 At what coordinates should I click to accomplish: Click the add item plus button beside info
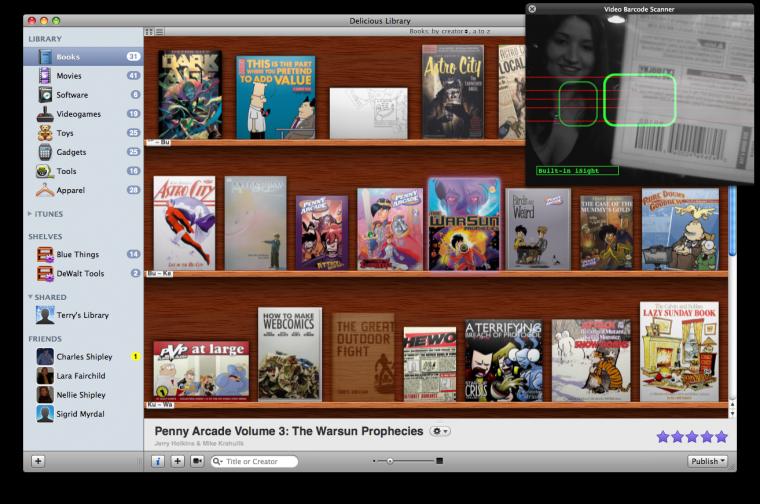pyautogui.click(x=177, y=461)
